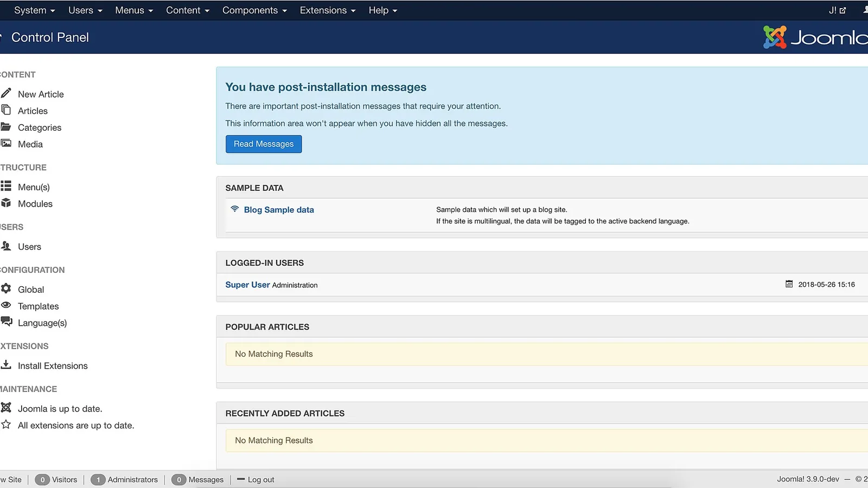The height and width of the screenshot is (488, 868).
Task: Expand the Users menu in top navigation
Action: coord(85,10)
